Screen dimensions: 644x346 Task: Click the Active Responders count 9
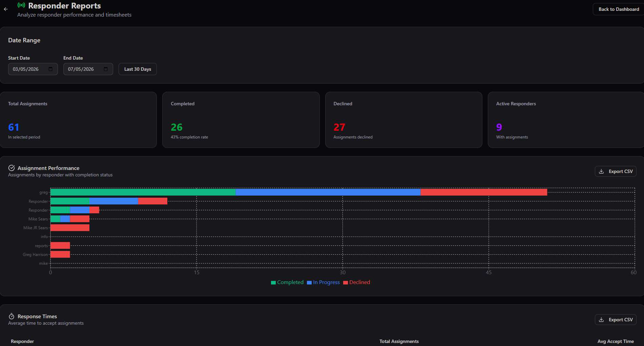tap(499, 127)
